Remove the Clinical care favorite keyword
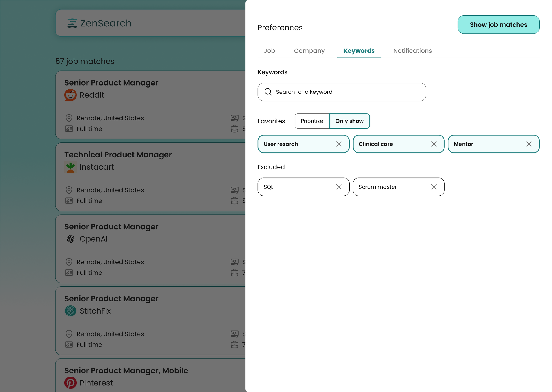 (x=434, y=144)
